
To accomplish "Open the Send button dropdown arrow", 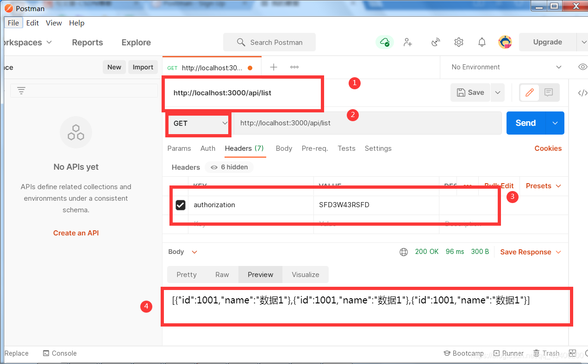I will pyautogui.click(x=555, y=123).
